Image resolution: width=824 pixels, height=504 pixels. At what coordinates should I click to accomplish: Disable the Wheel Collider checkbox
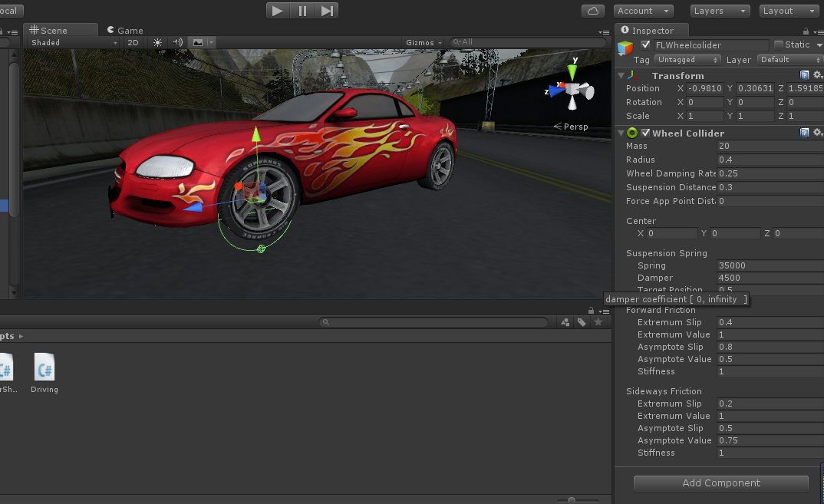[645, 133]
